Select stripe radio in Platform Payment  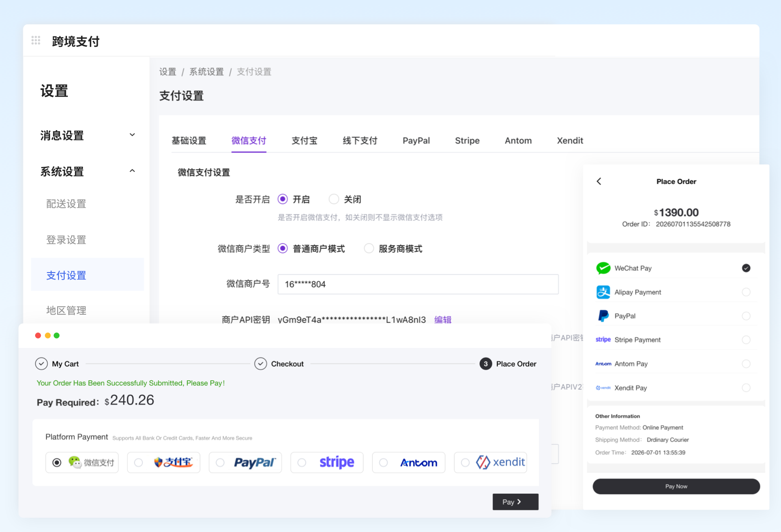[x=302, y=463]
